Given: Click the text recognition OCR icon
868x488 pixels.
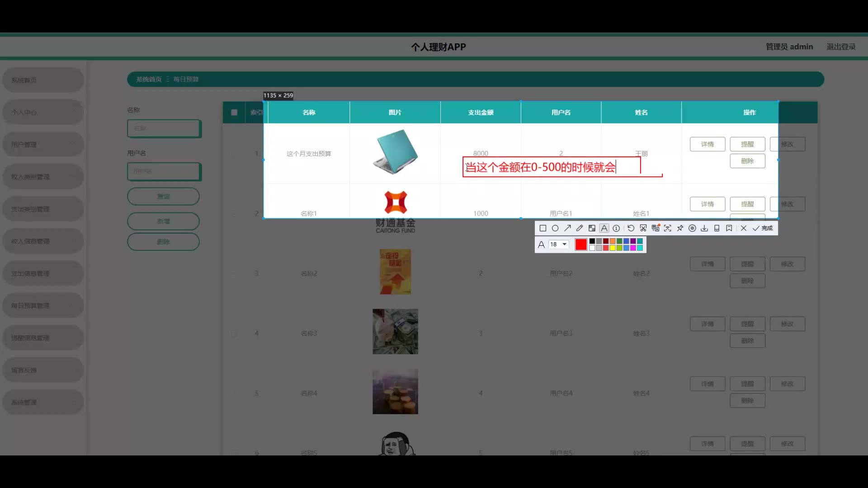Looking at the screenshot, I should click(x=668, y=228).
